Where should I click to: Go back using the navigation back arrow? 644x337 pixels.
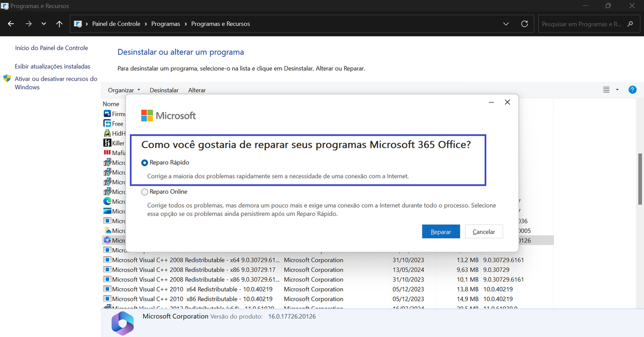point(11,24)
